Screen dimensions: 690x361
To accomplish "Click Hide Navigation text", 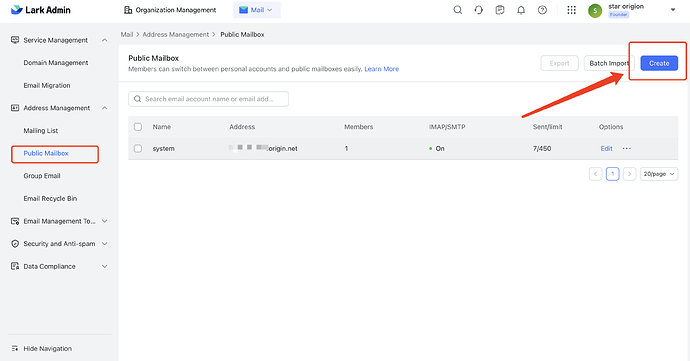I will point(48,348).
